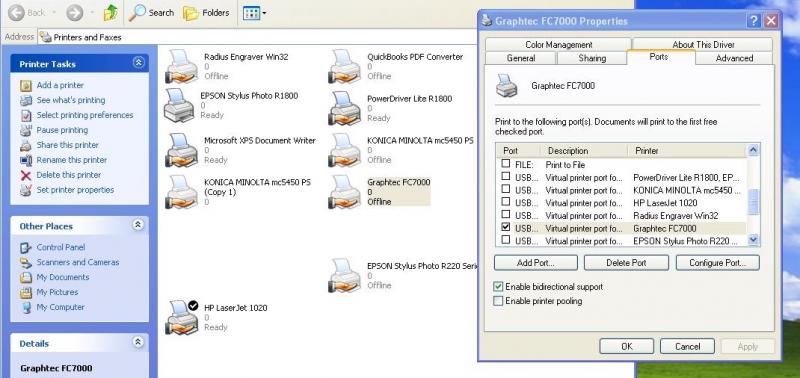Switch to About This Driver tab
This screenshot has width=800, height=378.
(x=703, y=45)
